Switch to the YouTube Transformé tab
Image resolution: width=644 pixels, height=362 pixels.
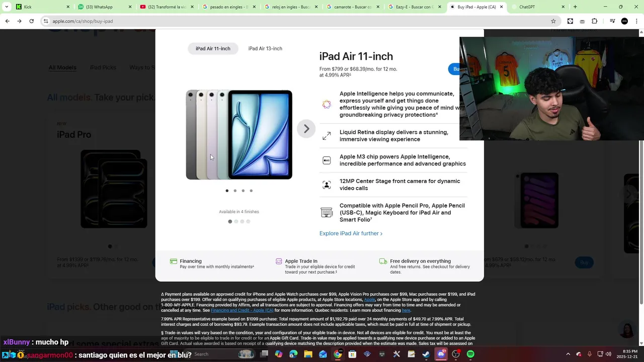pos(166,7)
